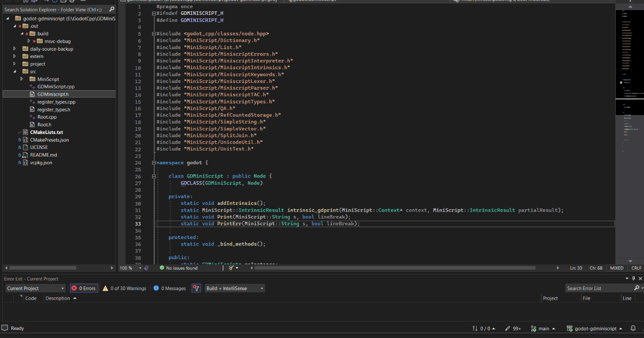The image size is (644, 338).
Task: Collapse the .out folder arrow
Action: click(14, 26)
